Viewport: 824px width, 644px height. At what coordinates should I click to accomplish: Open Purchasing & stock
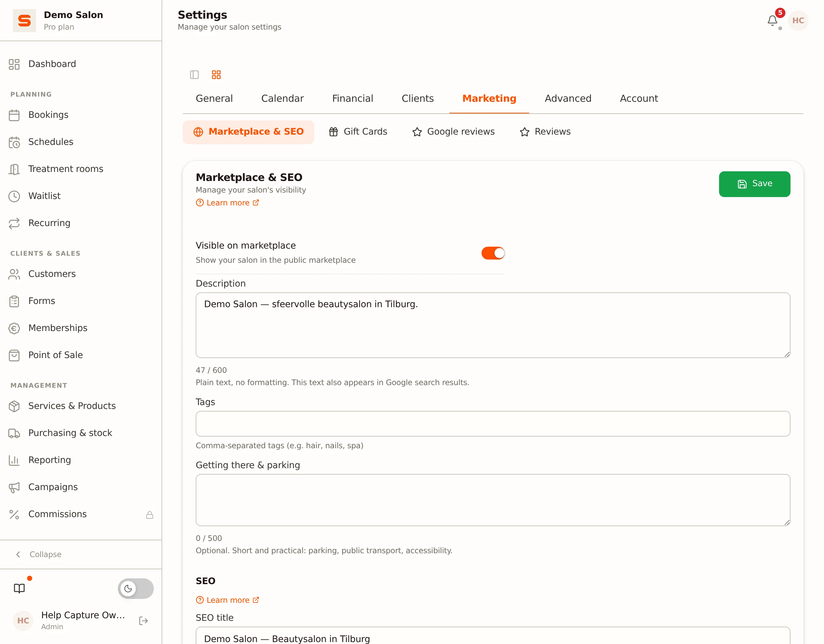81,433
